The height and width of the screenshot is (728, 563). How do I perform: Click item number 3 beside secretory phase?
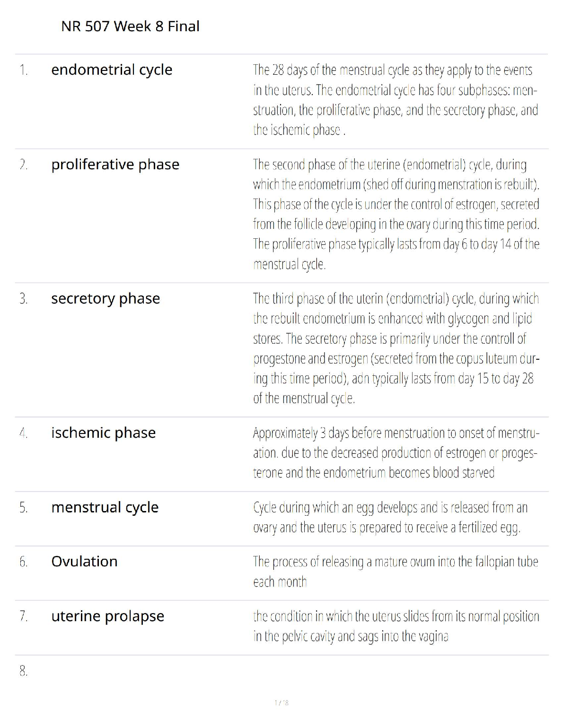tap(24, 299)
